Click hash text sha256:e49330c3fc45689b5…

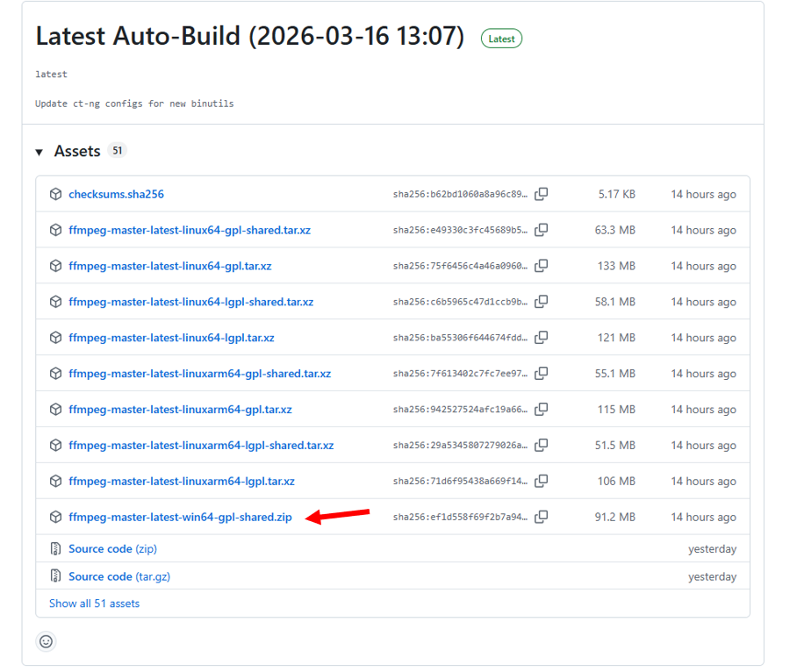[x=460, y=230]
